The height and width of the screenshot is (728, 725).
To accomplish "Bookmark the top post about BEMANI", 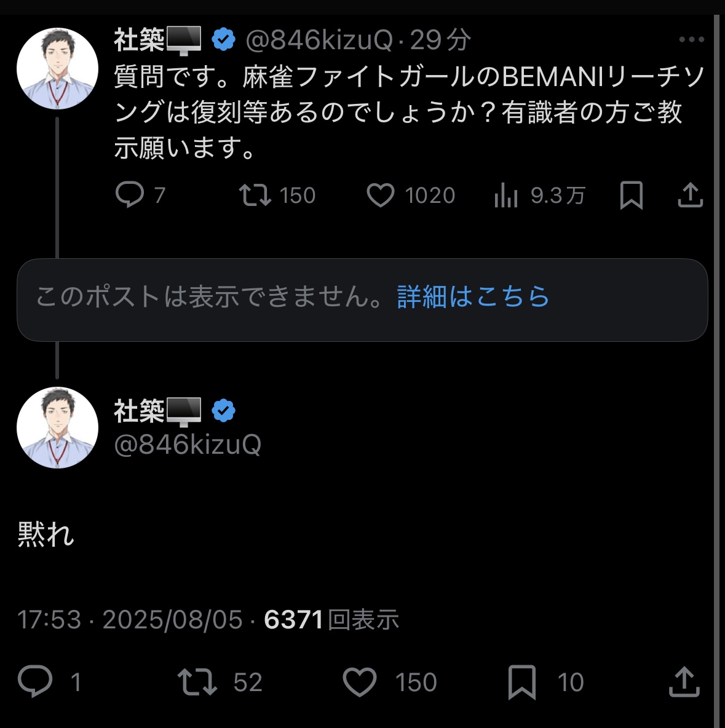I will [x=632, y=195].
